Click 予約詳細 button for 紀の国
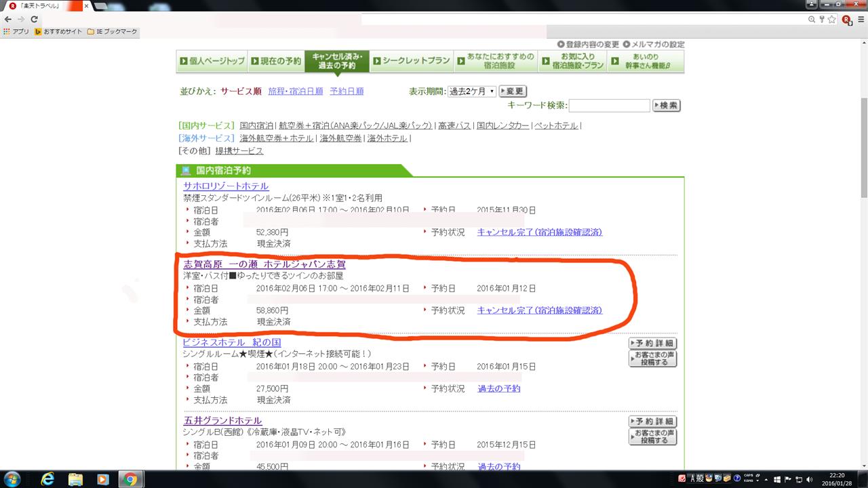Screen dimensions: 868x488 [652, 344]
